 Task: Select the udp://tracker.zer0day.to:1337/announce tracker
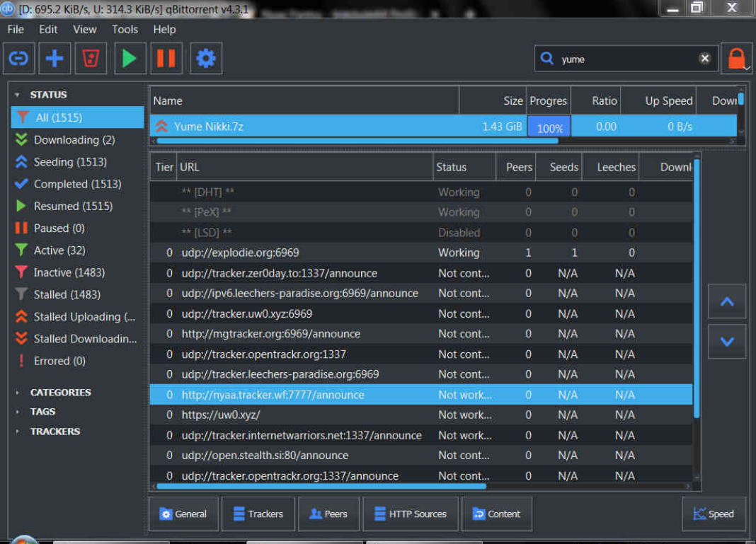(x=421, y=273)
